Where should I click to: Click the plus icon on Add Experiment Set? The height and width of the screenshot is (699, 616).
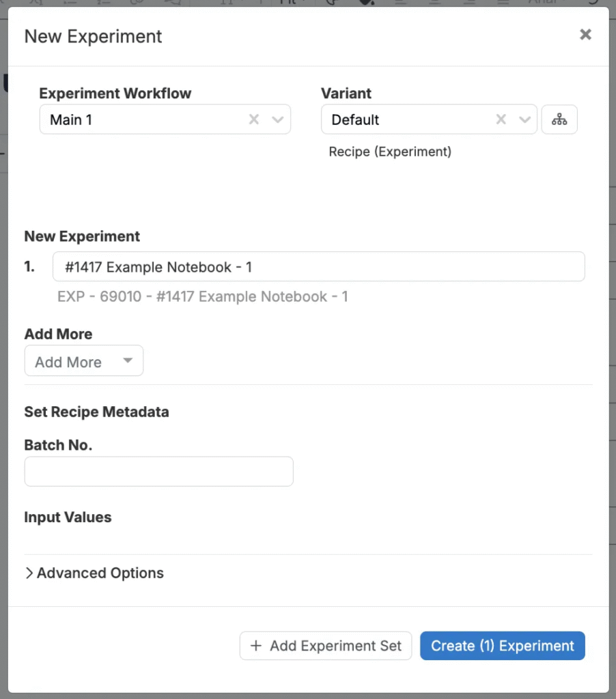click(x=256, y=646)
